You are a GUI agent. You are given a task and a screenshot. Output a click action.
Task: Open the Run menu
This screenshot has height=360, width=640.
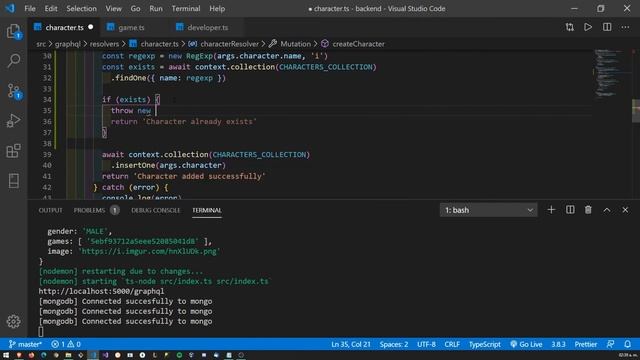click(x=156, y=8)
